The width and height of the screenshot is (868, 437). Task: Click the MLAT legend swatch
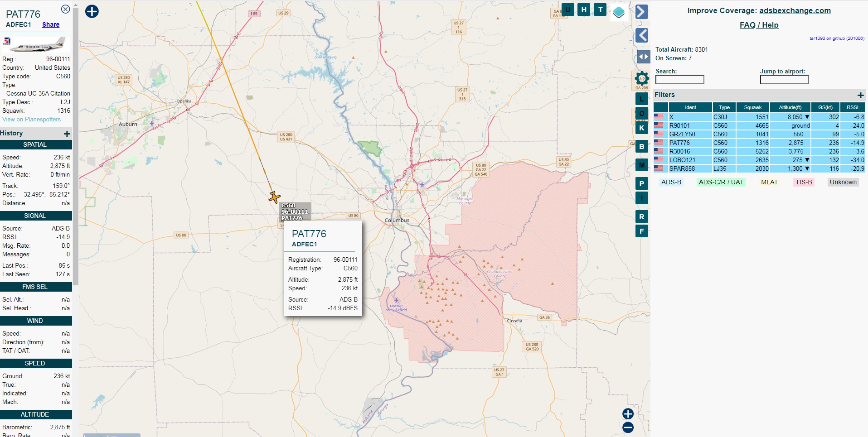769,182
